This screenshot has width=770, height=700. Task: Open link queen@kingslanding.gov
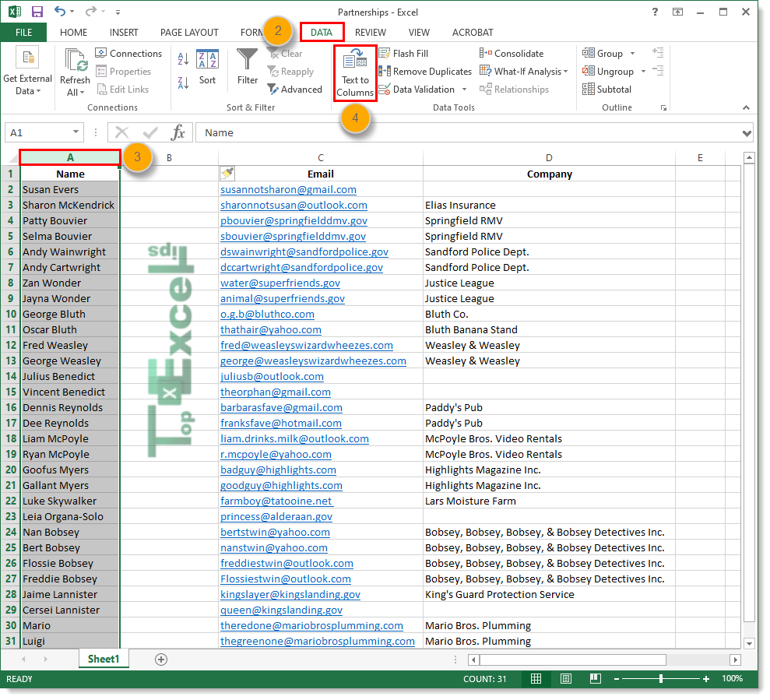[x=281, y=610]
